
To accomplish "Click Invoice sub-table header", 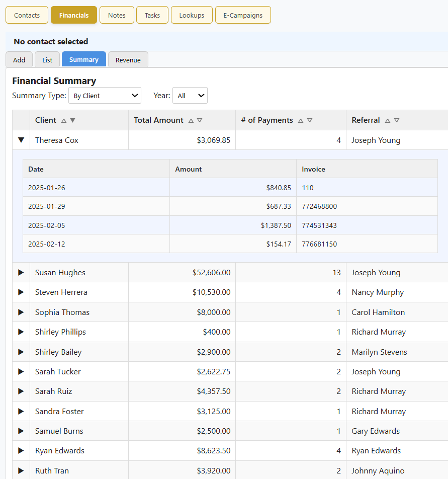I will point(313,169).
